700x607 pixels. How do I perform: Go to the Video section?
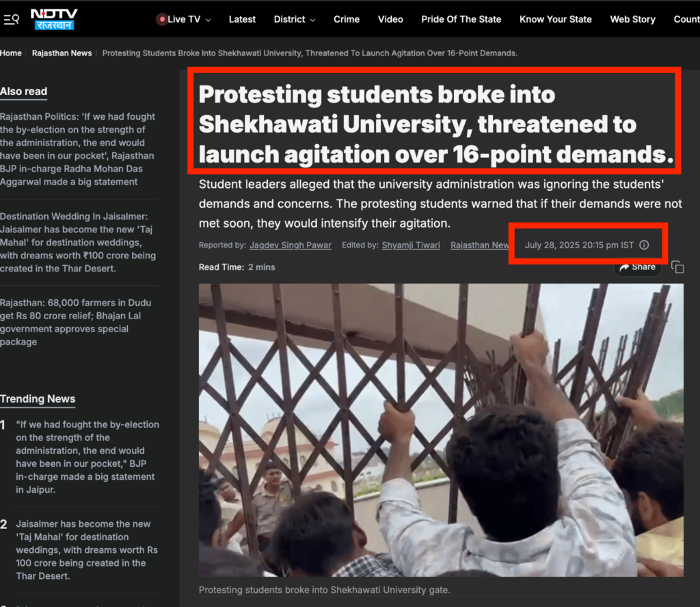[390, 19]
